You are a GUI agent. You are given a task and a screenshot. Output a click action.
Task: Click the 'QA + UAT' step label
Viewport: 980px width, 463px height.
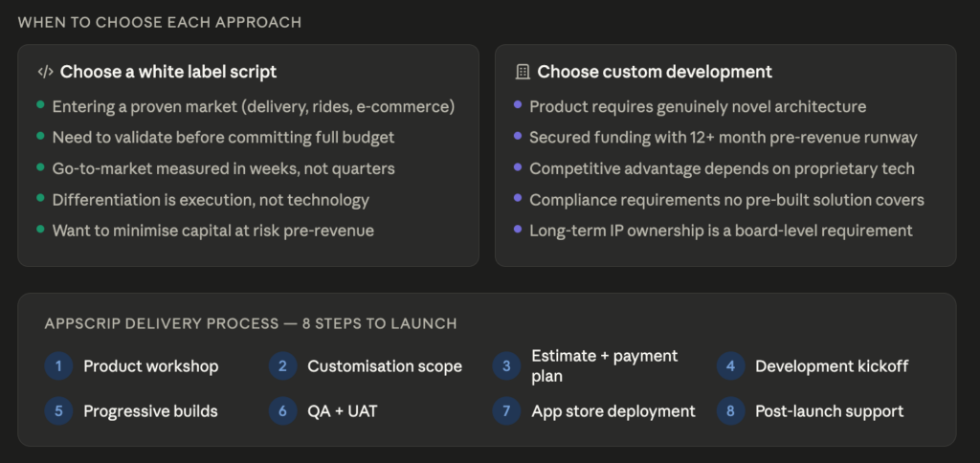coord(343,411)
